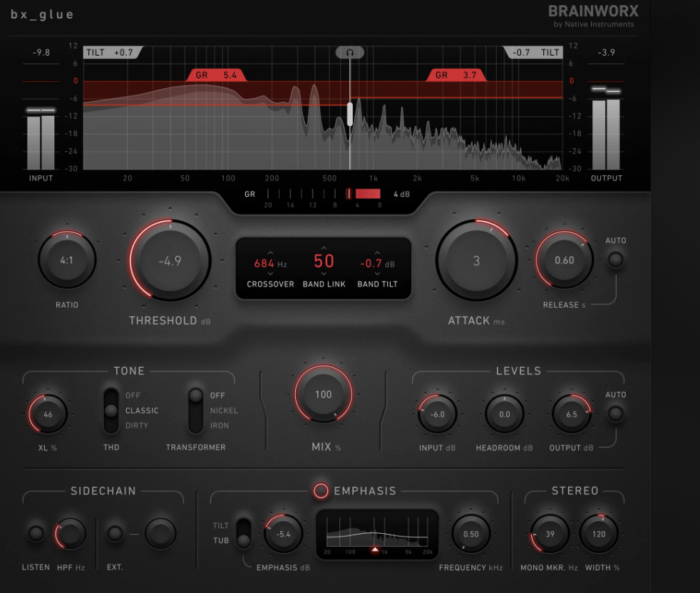Enable AUTO output gain in Levels
This screenshot has height=593, width=700.
[x=615, y=414]
